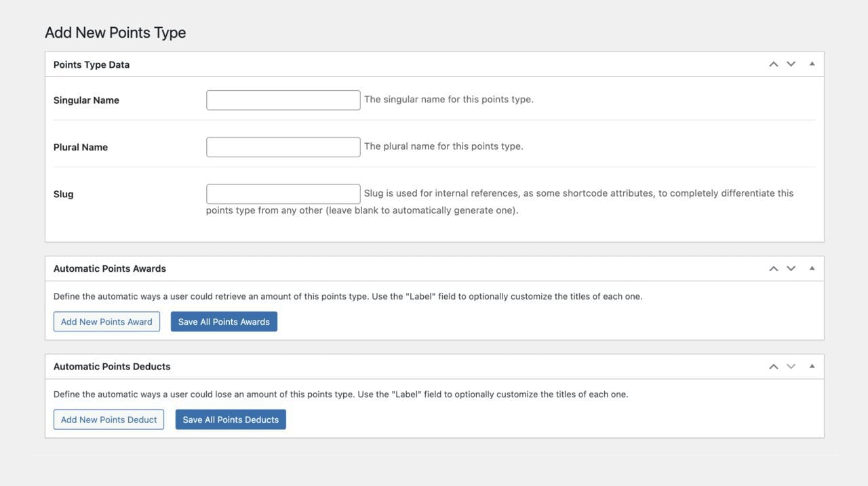Toggle the Automatic Points Awards header

tap(109, 267)
